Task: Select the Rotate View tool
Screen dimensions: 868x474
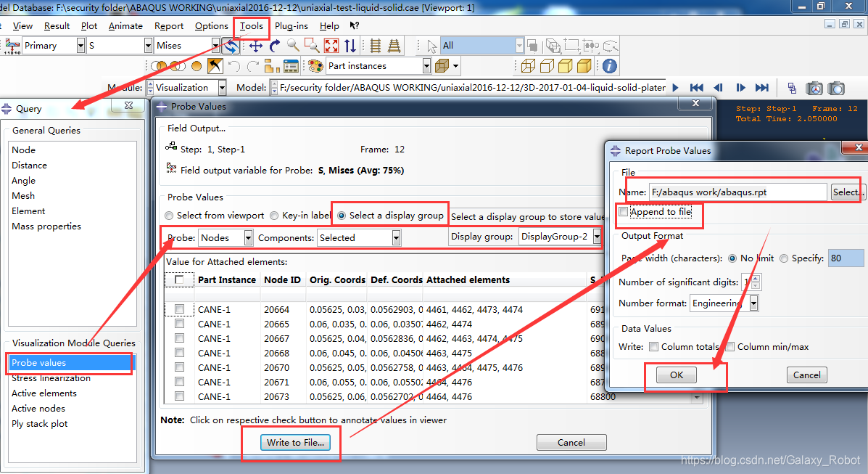Action: 275,46
